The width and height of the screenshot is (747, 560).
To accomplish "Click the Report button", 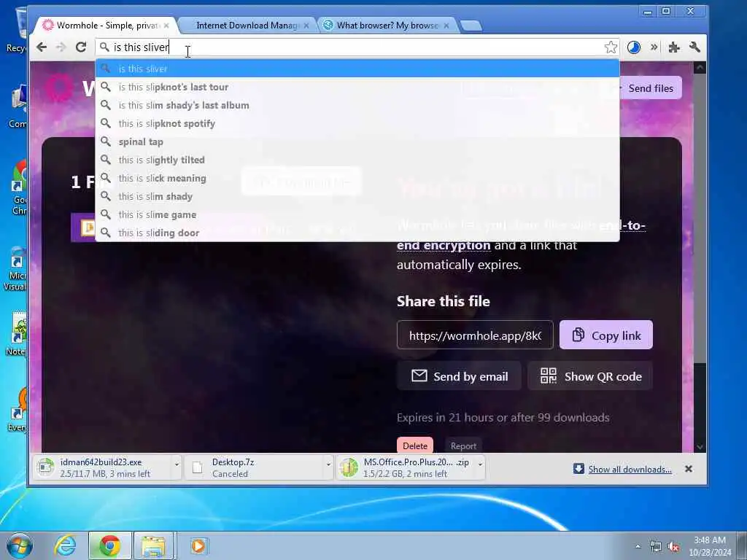I will 463,446.
